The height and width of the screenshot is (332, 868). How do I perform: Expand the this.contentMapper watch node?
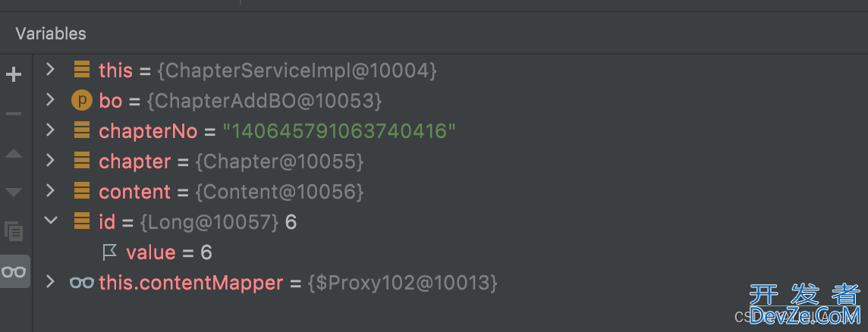click(x=50, y=282)
